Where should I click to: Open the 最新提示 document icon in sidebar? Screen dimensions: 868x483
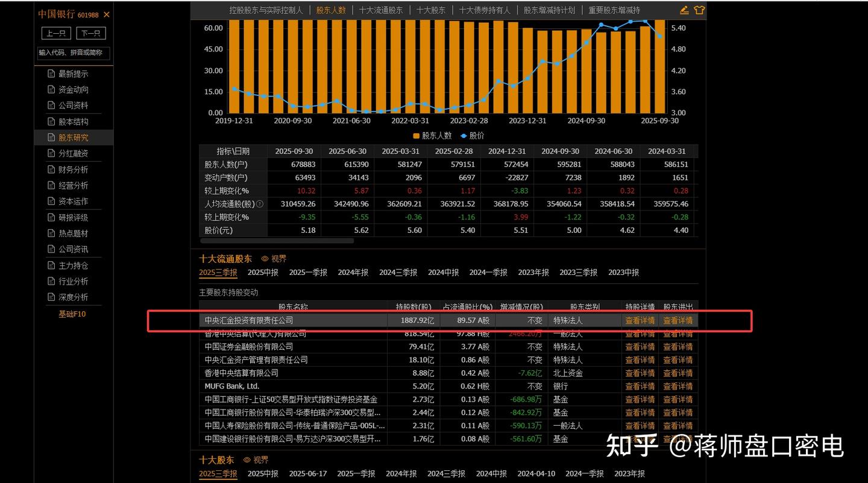tap(51, 74)
